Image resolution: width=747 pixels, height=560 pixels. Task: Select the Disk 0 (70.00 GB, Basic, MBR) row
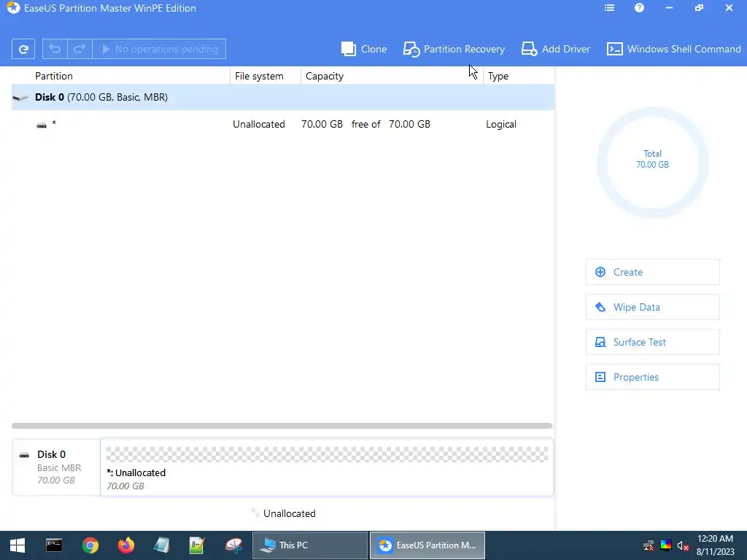(283, 97)
